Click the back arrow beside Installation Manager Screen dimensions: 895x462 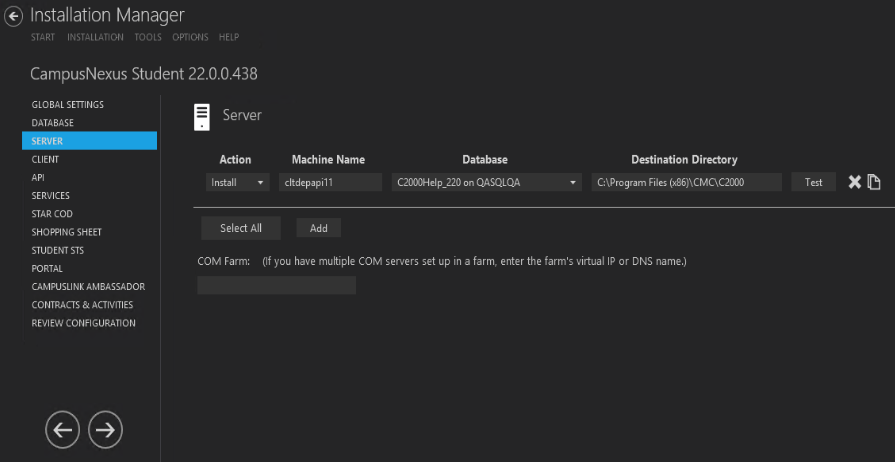tap(14, 17)
